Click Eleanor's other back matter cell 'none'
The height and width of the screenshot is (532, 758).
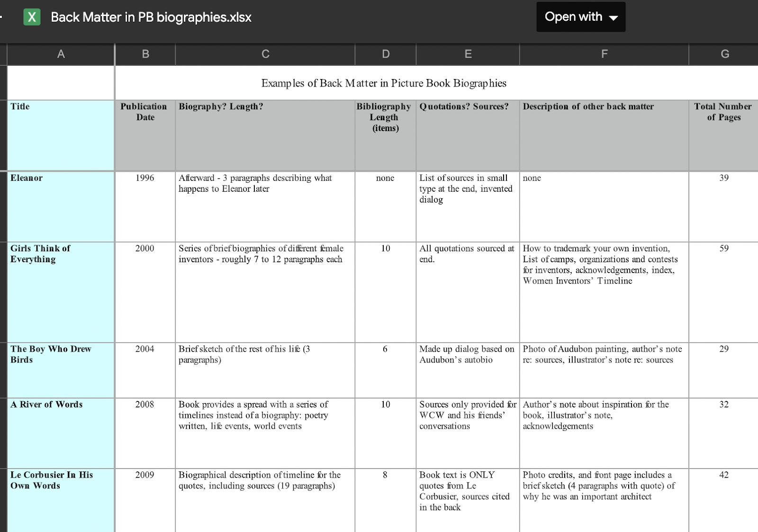click(x=605, y=206)
